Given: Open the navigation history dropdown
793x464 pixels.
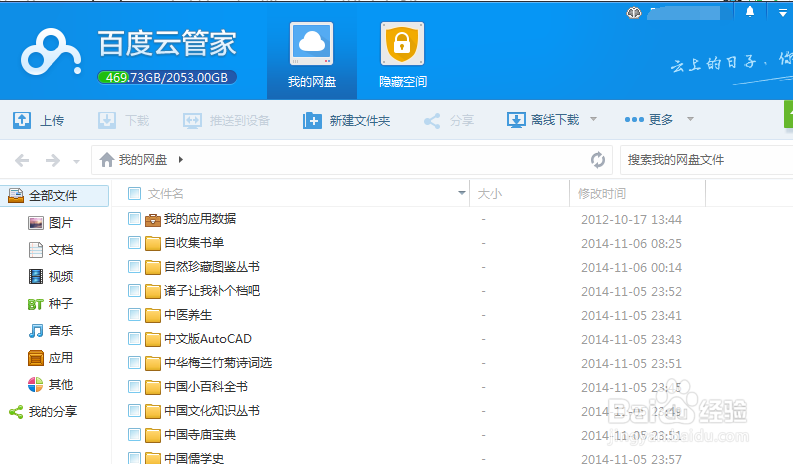Looking at the screenshot, I should pyautogui.click(x=76, y=162).
